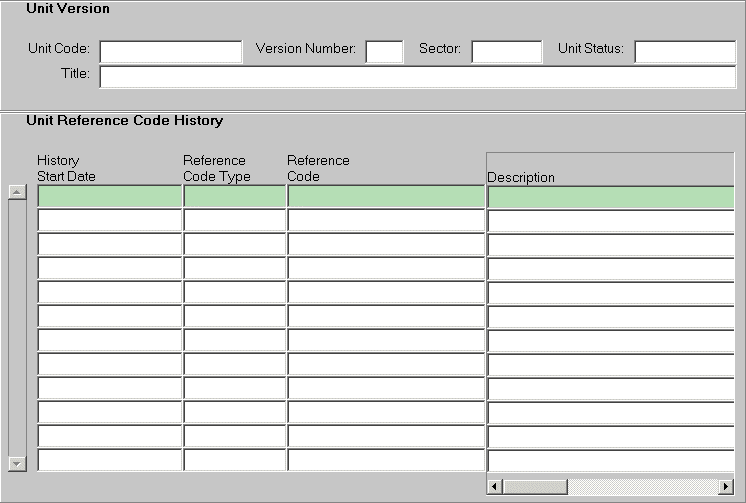This screenshot has height=503, width=746.
Task: Click the vertical scrollbar up arrow
Action: point(17,193)
